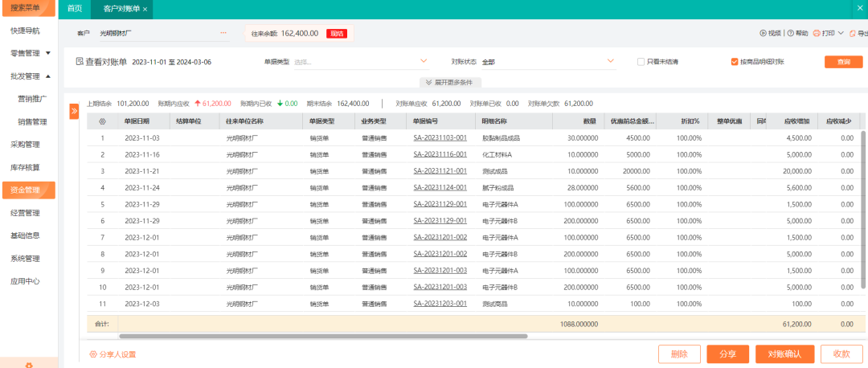
Task: Click 分享人设置 settings icon
Action: [x=93, y=354]
